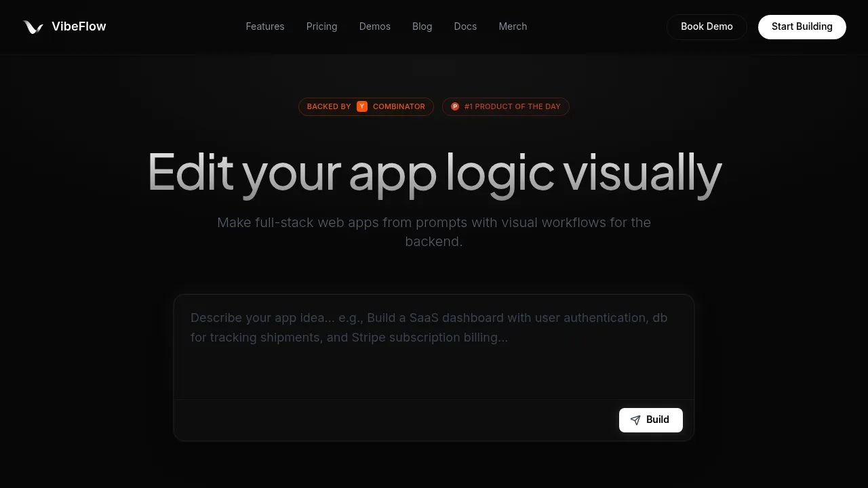Image resolution: width=868 pixels, height=488 pixels.
Task: Click the Book Demo button
Action: point(707,27)
